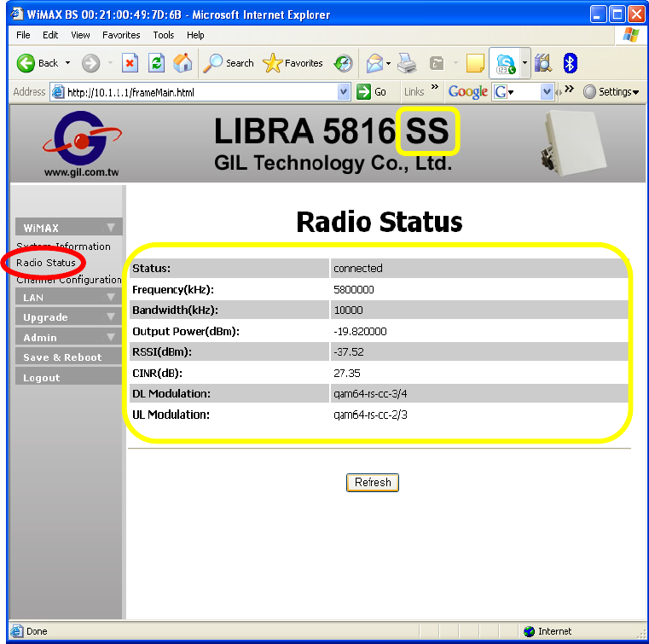Open the Home page icon
This screenshot has height=644, width=649.
[x=183, y=63]
